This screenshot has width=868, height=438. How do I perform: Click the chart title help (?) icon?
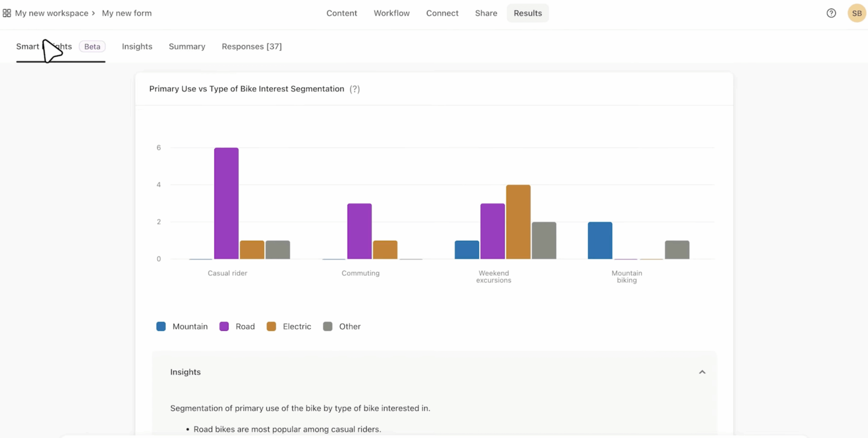pos(355,89)
